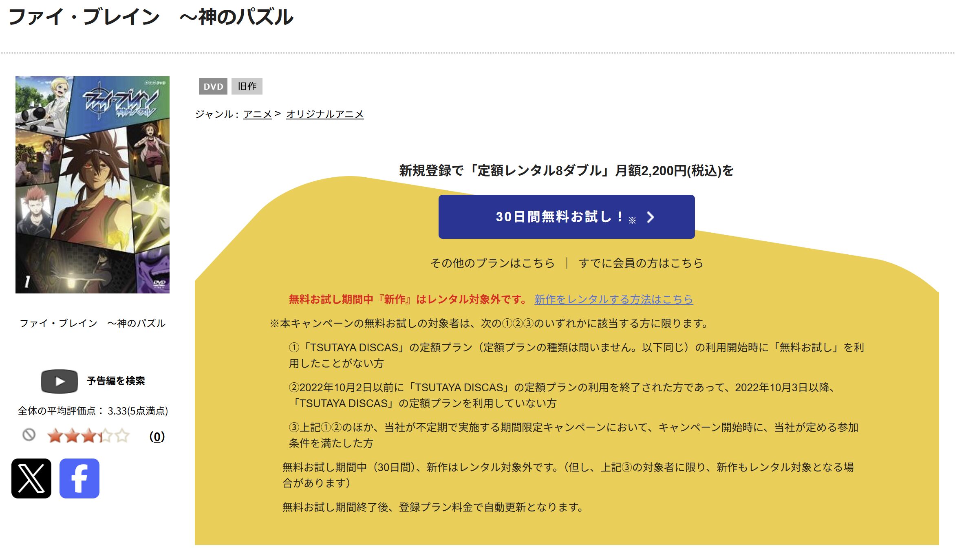
Task: Click 予告編を検索 text
Action: [116, 381]
